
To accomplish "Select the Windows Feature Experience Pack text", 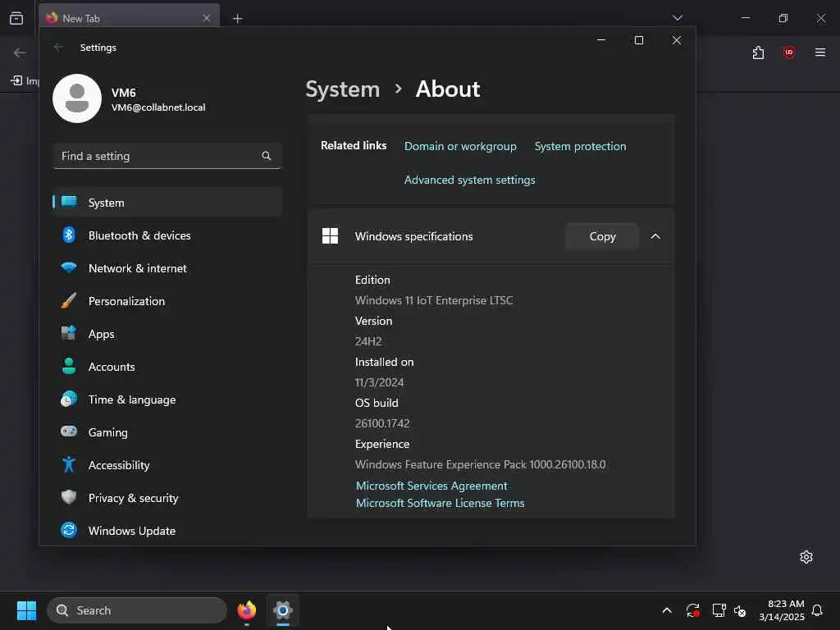I will point(480,464).
